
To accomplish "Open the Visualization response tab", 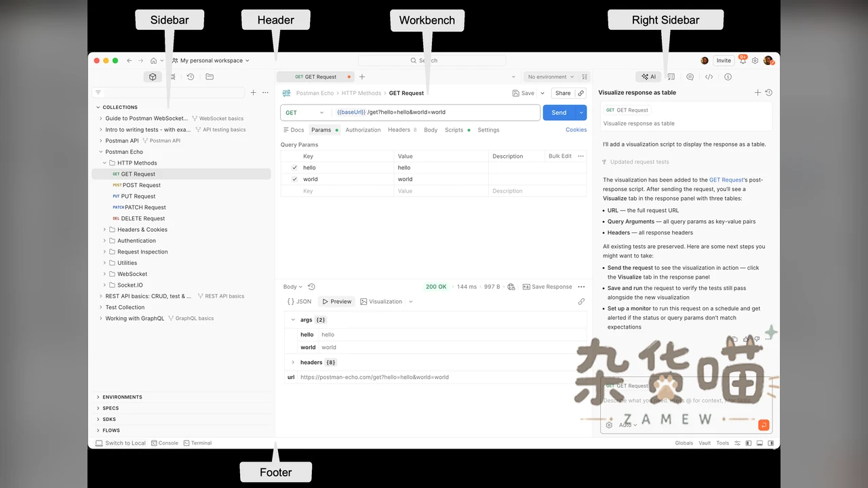I will click(x=382, y=302).
